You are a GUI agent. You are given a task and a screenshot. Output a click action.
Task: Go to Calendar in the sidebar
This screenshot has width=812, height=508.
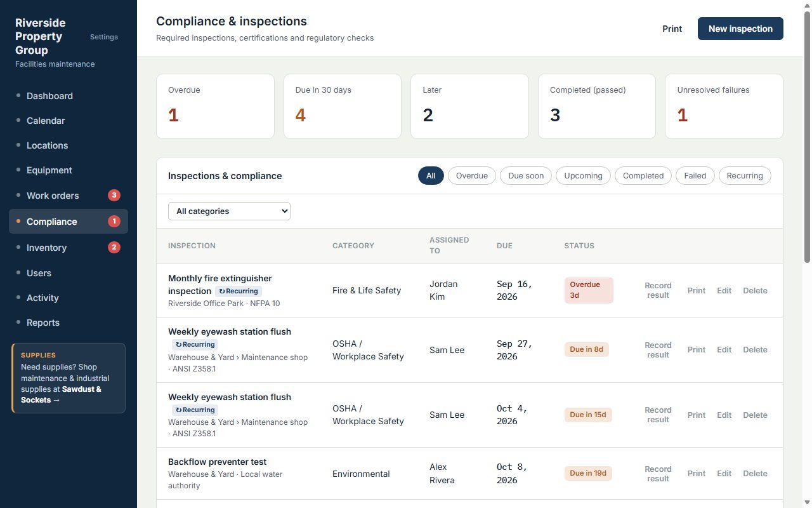(69, 121)
